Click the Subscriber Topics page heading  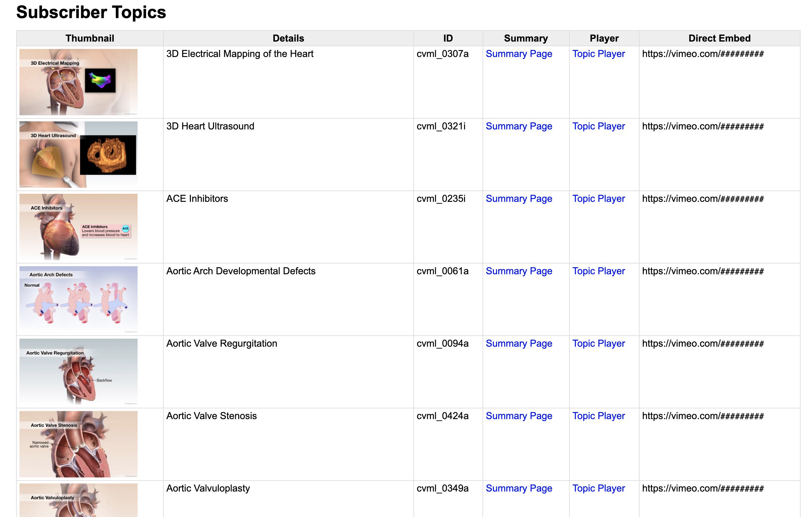(x=91, y=12)
